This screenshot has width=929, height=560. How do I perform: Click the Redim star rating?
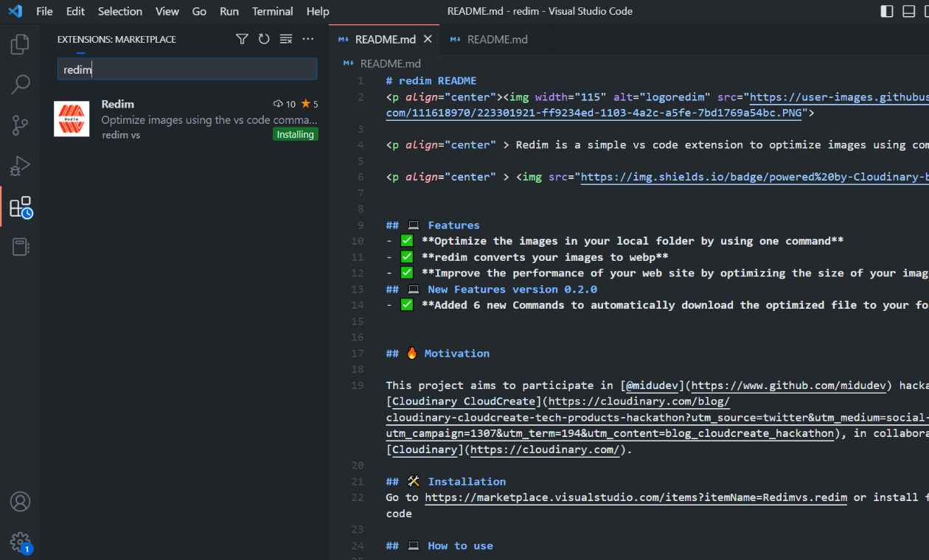(310, 104)
